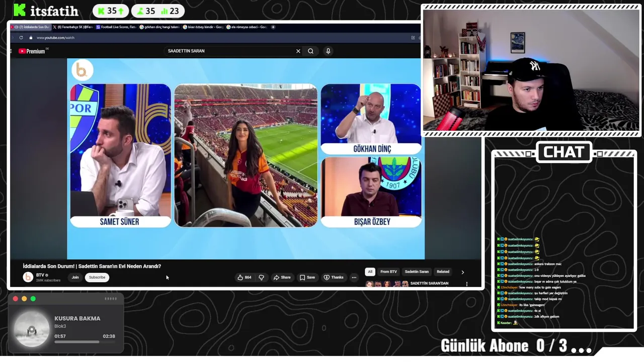Switch to the Fenerbahçe SK X tab
This screenshot has width=644, height=362.
(73, 27)
